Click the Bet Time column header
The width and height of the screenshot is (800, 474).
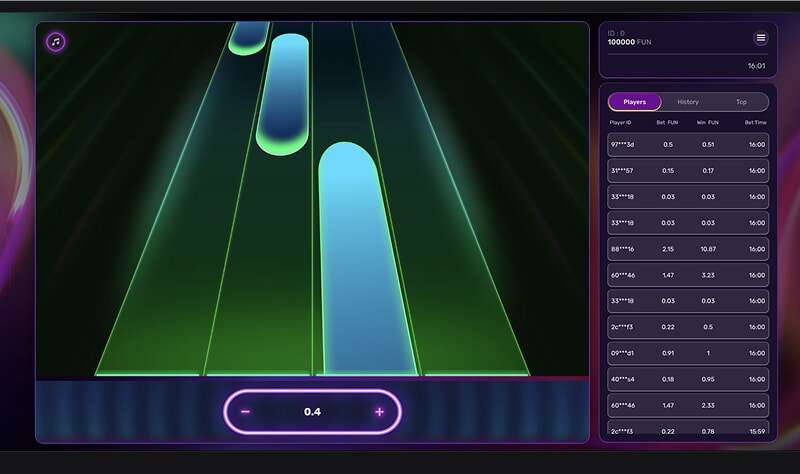[x=755, y=123]
